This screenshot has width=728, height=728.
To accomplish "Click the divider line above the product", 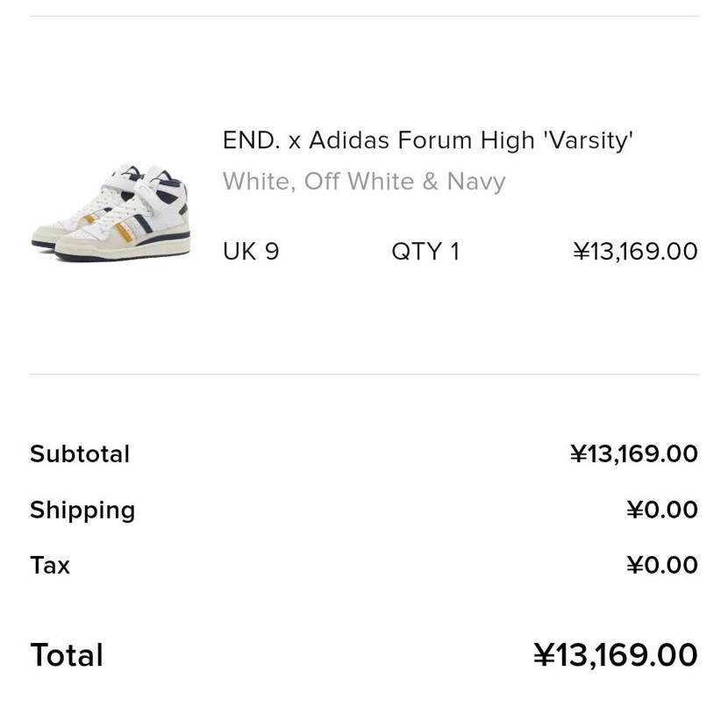I will pos(364,16).
